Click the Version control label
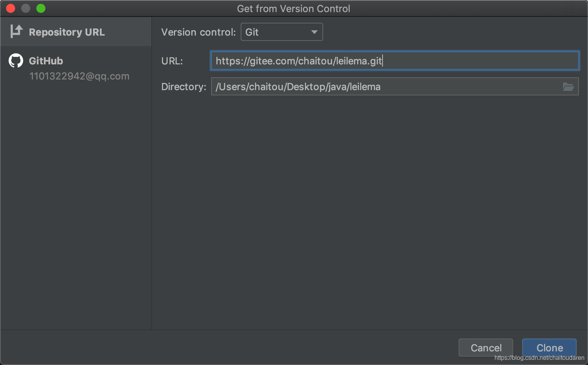The image size is (588, 365). tap(199, 32)
